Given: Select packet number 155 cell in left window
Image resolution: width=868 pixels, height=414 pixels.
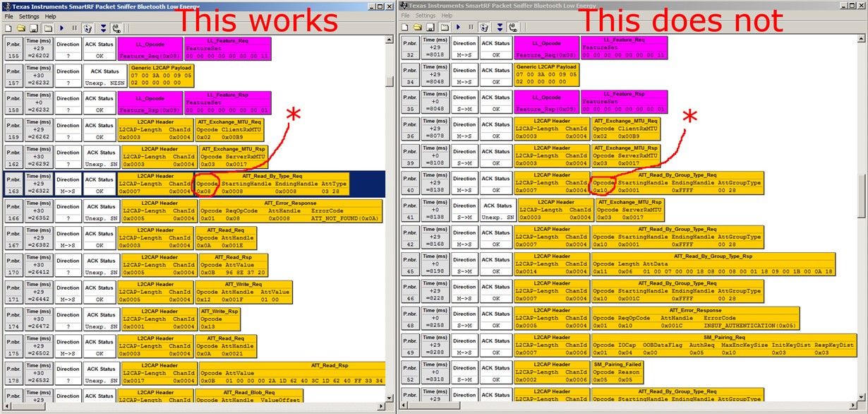Looking at the screenshot, I should 13,49.
